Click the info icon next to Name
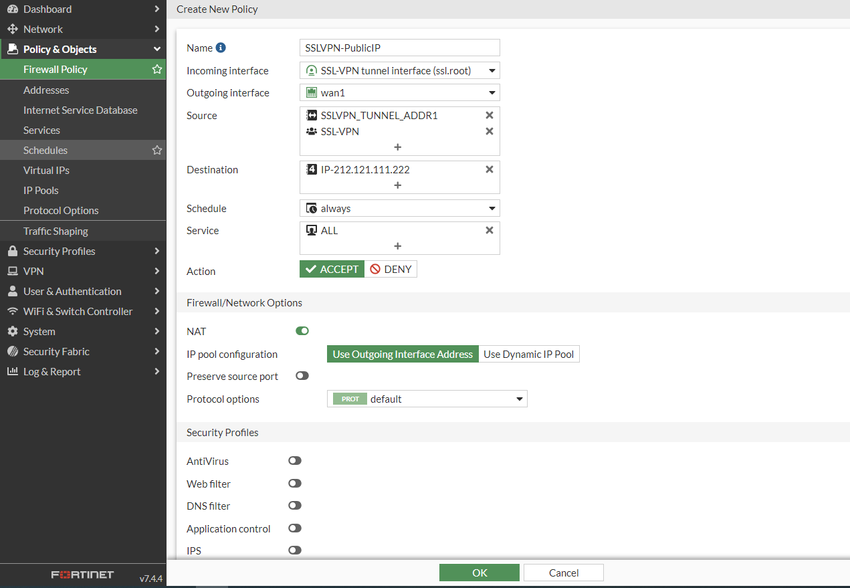Image resolution: width=850 pixels, height=588 pixels. pos(221,48)
